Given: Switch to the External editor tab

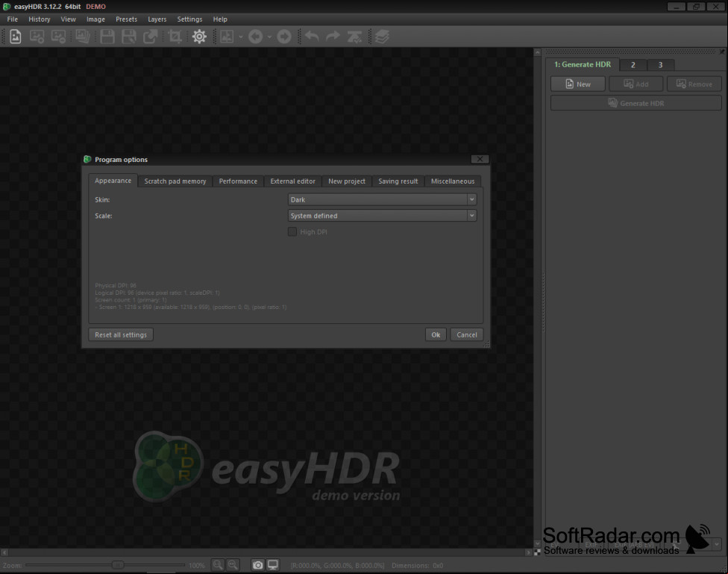Looking at the screenshot, I should 293,181.
